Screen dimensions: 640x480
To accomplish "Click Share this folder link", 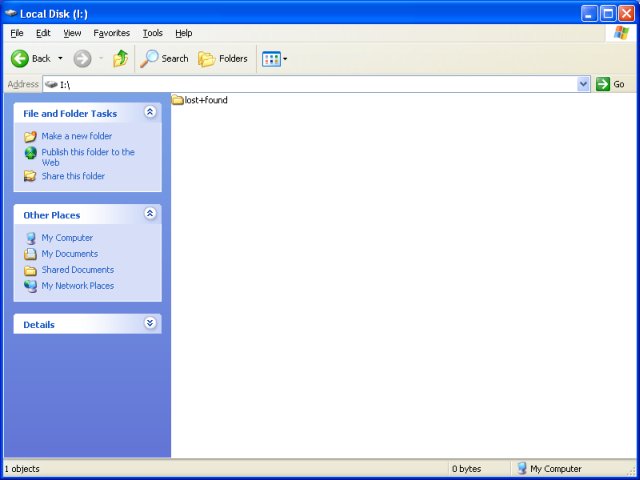I will click(x=72, y=176).
